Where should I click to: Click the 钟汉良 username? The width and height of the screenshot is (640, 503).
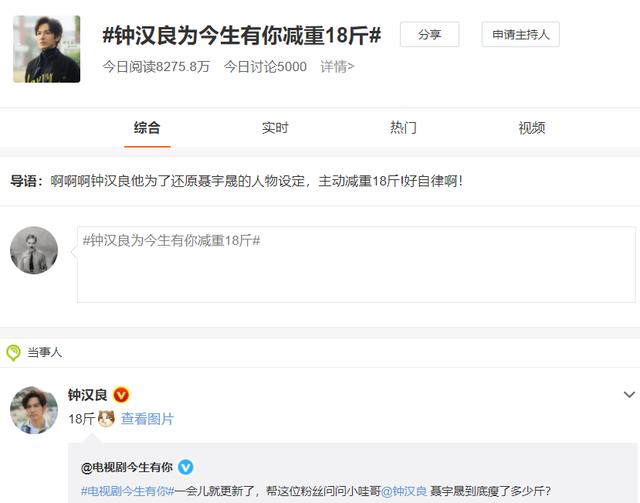tap(87, 395)
